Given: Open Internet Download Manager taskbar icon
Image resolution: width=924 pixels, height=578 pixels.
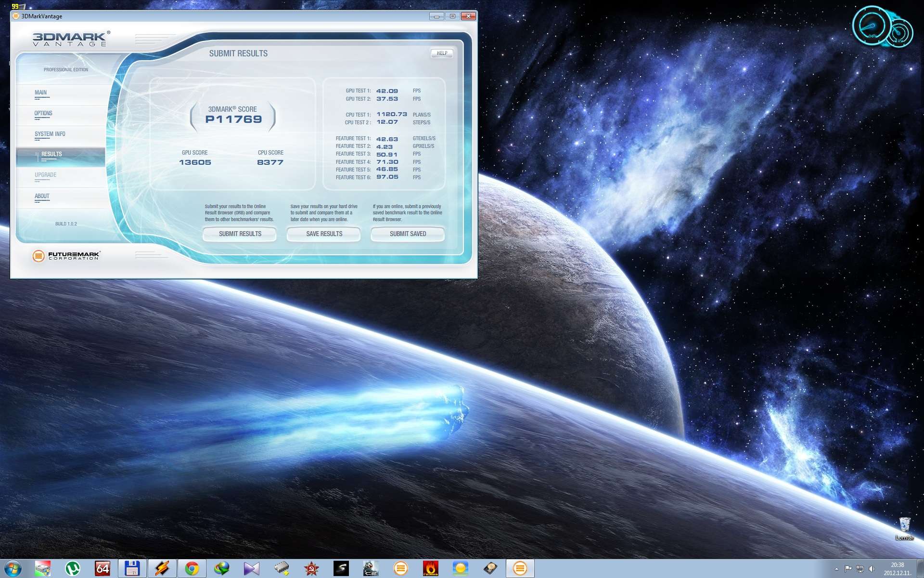Looking at the screenshot, I should pos(222,569).
